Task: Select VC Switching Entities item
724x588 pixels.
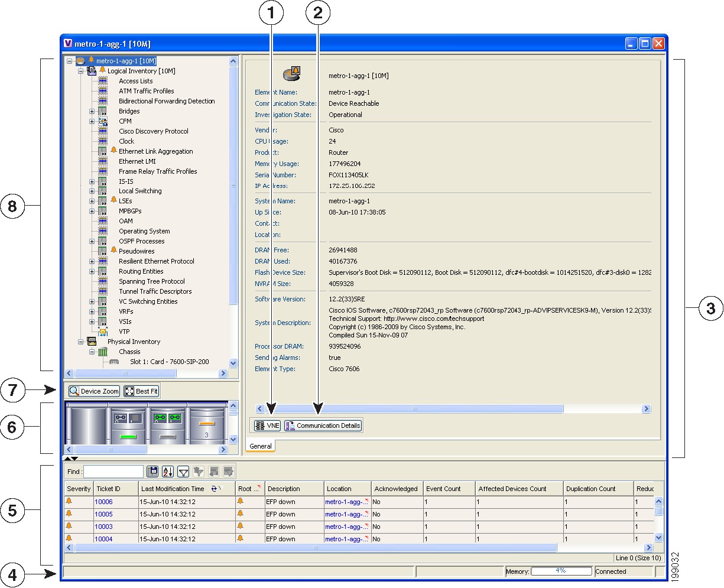Action: (x=148, y=301)
